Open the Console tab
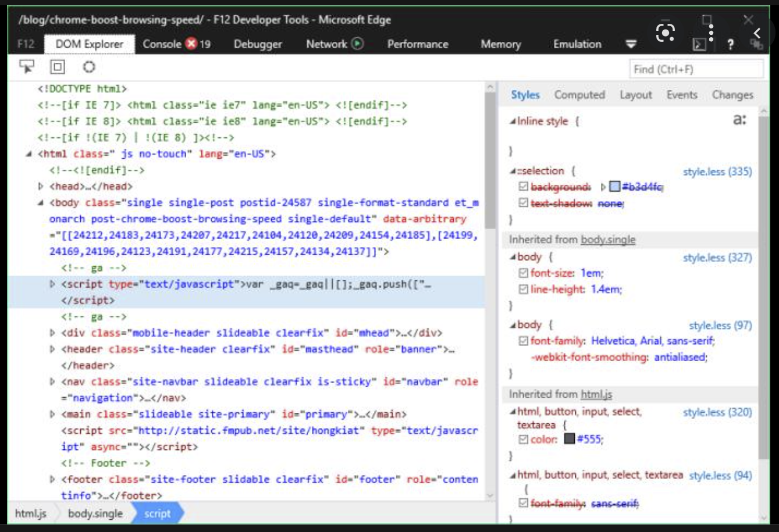Image resolution: width=779 pixels, height=532 pixels. tap(176, 44)
